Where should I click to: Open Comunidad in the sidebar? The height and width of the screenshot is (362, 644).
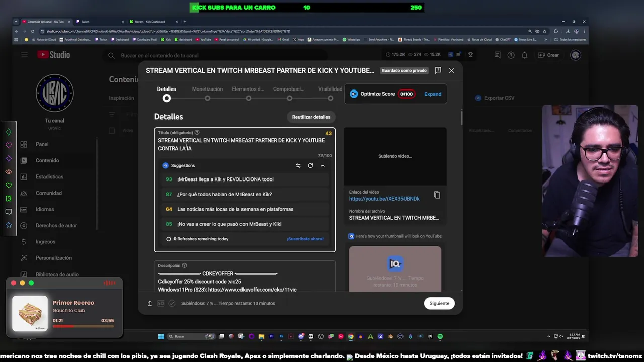tap(48, 193)
